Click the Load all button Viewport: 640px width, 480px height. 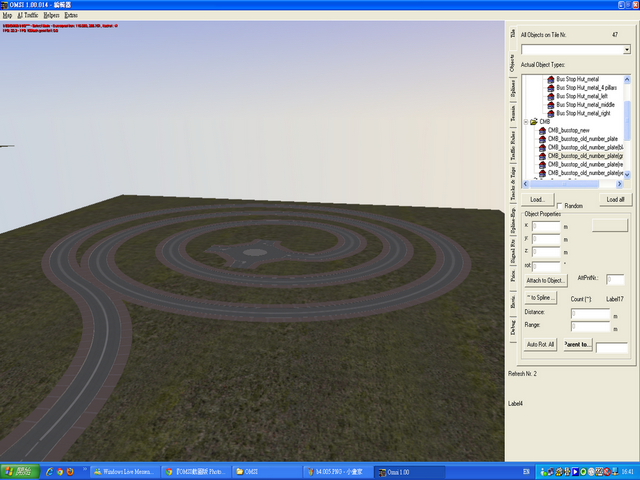tap(617, 200)
